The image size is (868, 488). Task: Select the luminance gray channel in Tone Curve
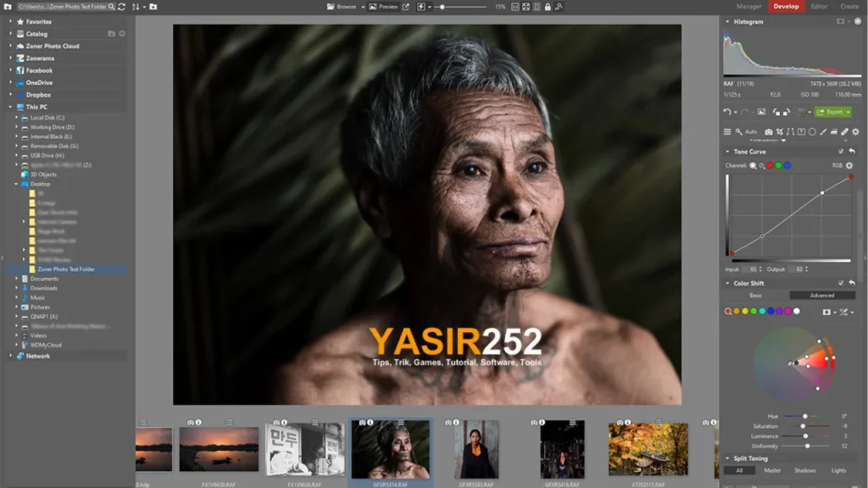[762, 165]
